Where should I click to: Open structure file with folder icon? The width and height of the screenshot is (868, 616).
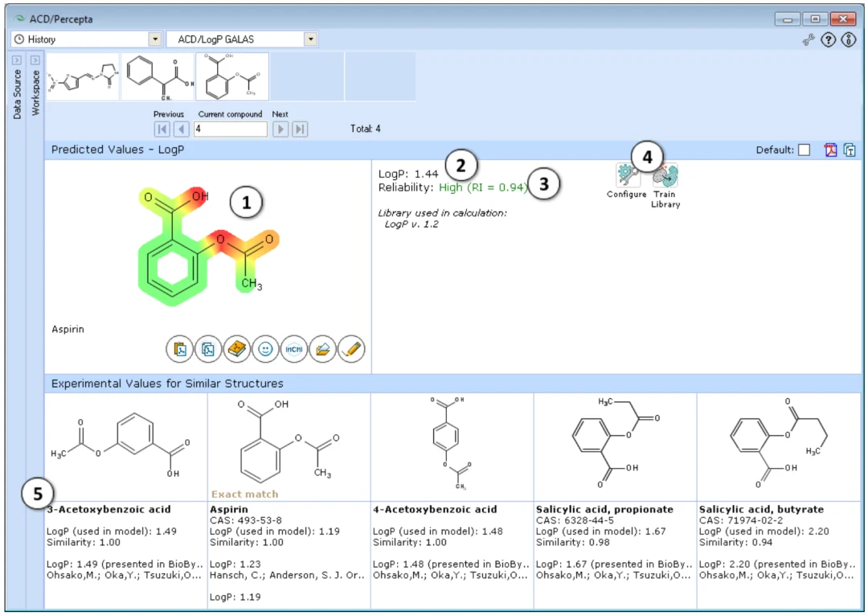pos(323,349)
